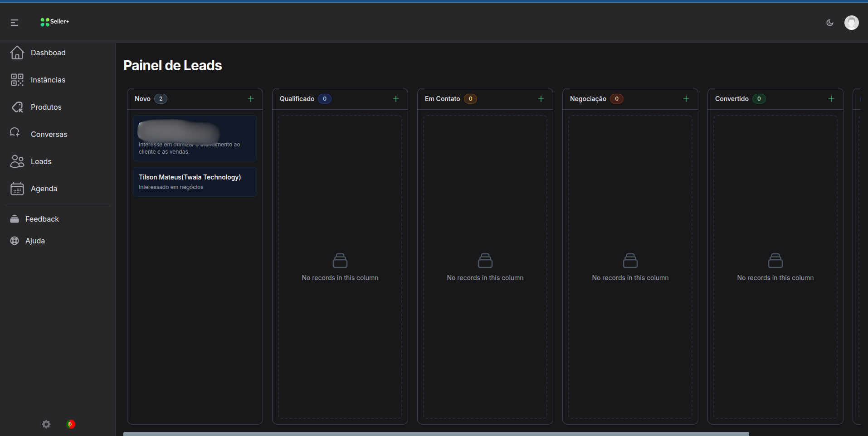868x436 pixels.
Task: Open the blurred lead card about vendas
Action: [195, 138]
